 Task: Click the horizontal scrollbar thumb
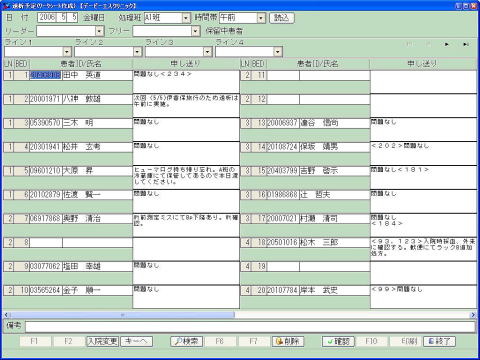[122, 315]
